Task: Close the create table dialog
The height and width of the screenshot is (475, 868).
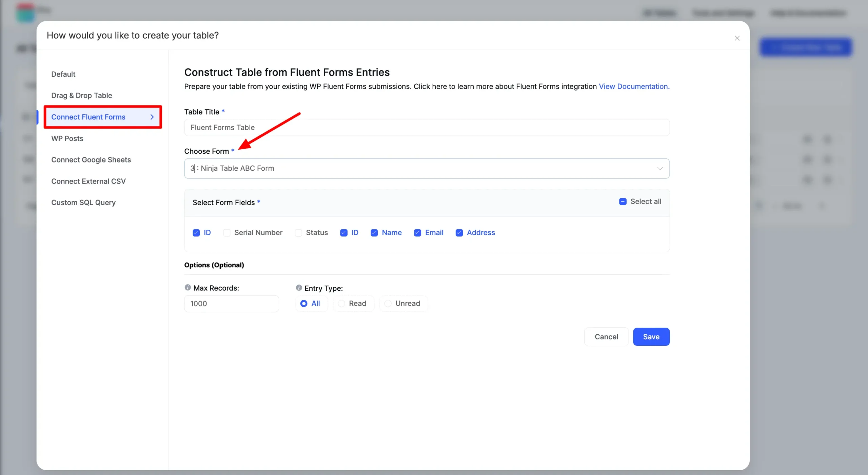Action: coord(737,38)
